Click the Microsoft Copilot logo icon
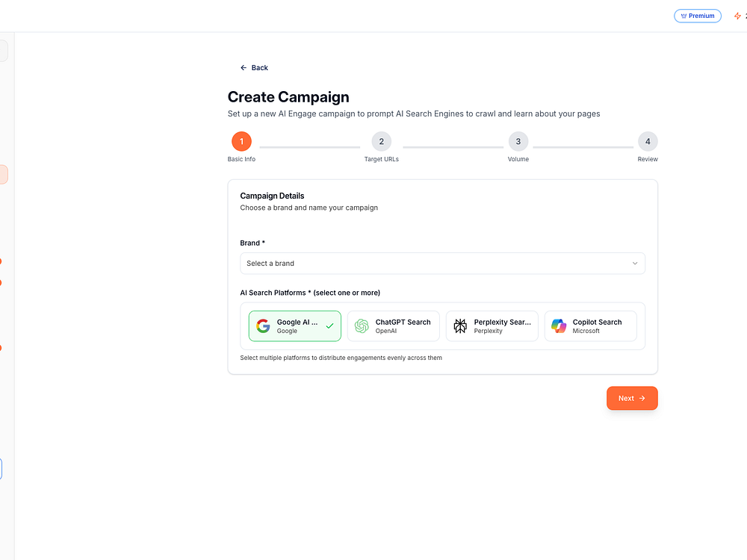Viewport: 747px width, 560px height. pyautogui.click(x=559, y=326)
